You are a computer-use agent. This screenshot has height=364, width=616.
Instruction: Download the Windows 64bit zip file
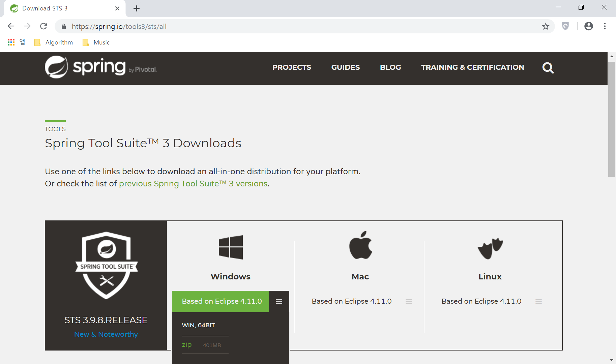(187, 344)
